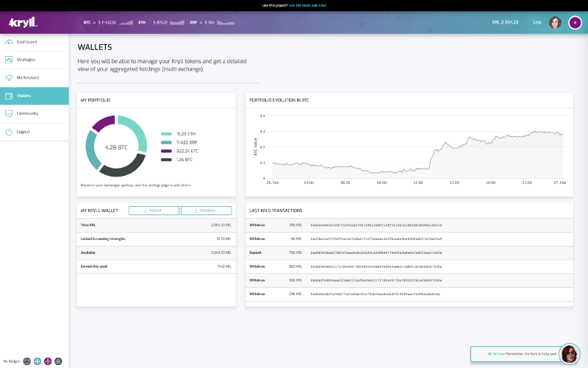Click the Withdraw button

coord(207,210)
